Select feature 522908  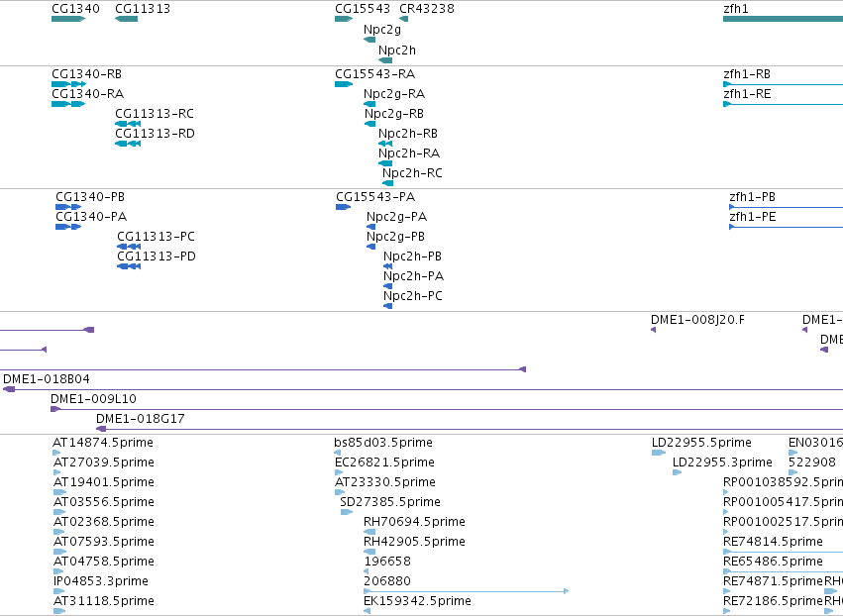pyautogui.click(x=812, y=462)
